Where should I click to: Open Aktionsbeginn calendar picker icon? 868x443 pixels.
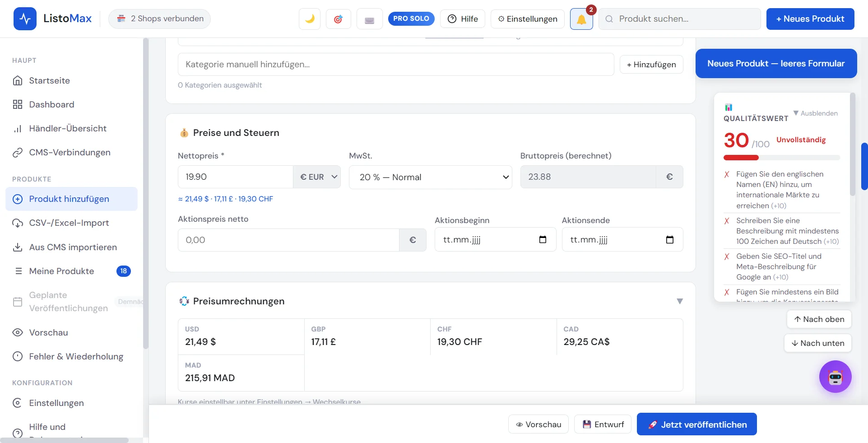(x=543, y=239)
